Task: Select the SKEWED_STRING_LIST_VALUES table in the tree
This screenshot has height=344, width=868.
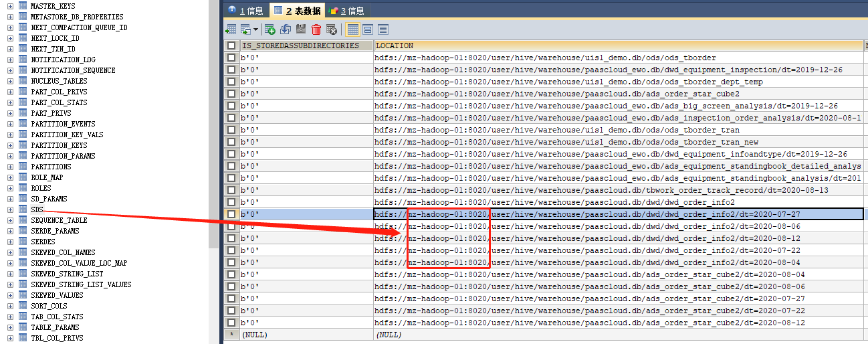Action: tap(81, 284)
